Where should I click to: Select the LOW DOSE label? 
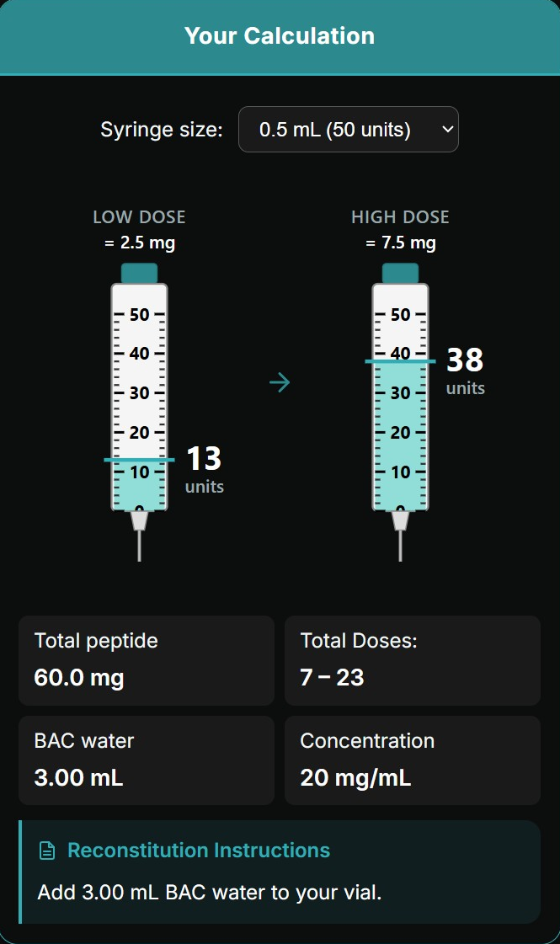pos(139,216)
